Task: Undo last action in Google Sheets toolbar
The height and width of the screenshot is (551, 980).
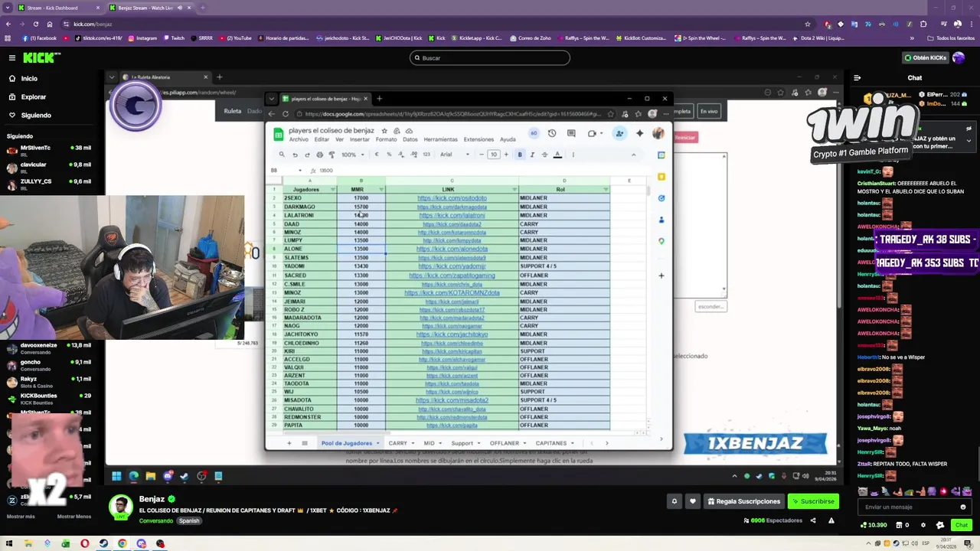Action: pos(295,155)
